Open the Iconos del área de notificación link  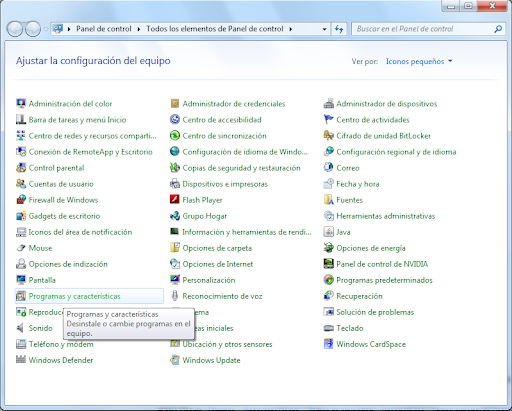click(x=80, y=232)
